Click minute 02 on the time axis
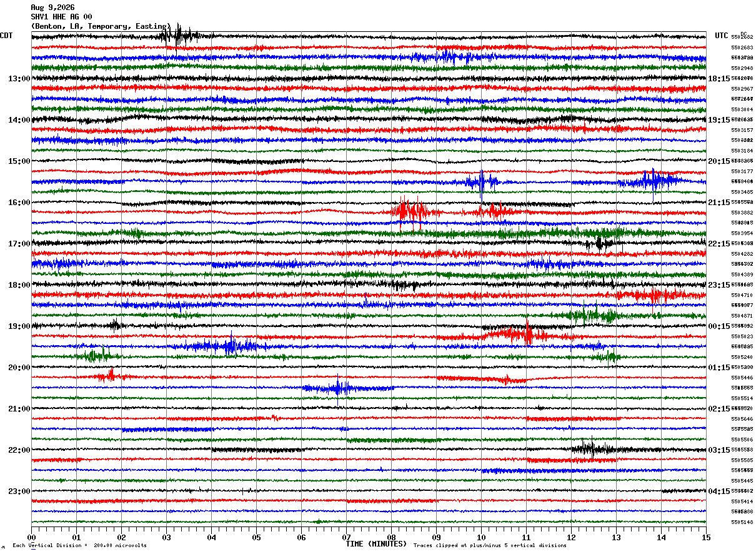Viewport: 756px width, 554px height. (121, 537)
